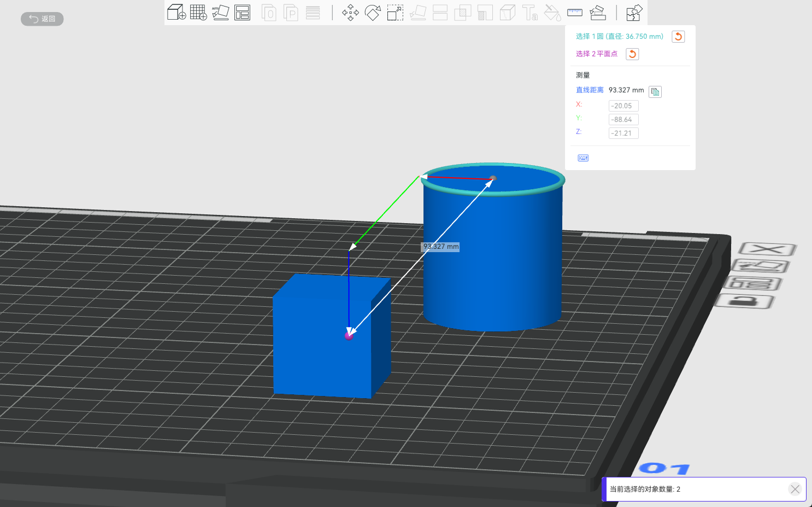812x507 pixels.
Task: Select the Assemble tool icon
Action: point(598,13)
